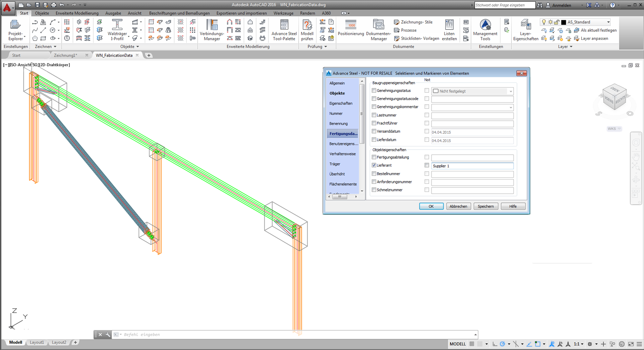Switch to the Erweiterte Modellierung ribbon tab
Image resolution: width=644 pixels, height=350 pixels.
(x=77, y=13)
